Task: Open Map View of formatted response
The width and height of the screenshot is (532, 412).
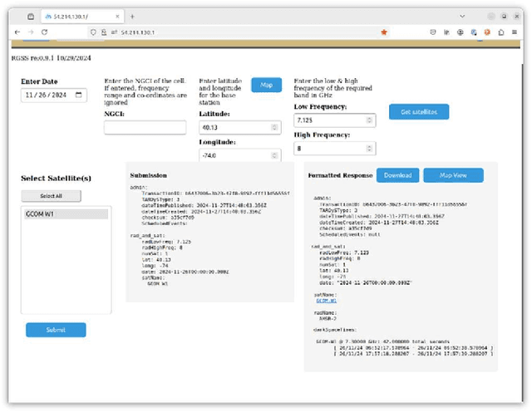Action: click(x=452, y=175)
